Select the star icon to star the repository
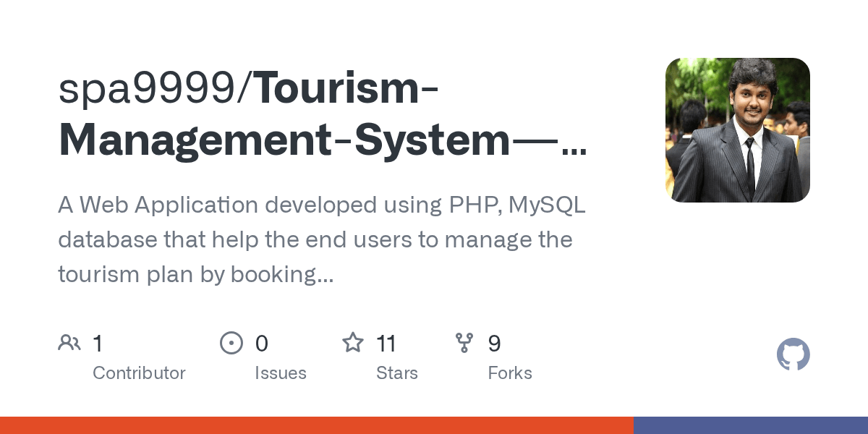This screenshot has height=434, width=868. 353,342
